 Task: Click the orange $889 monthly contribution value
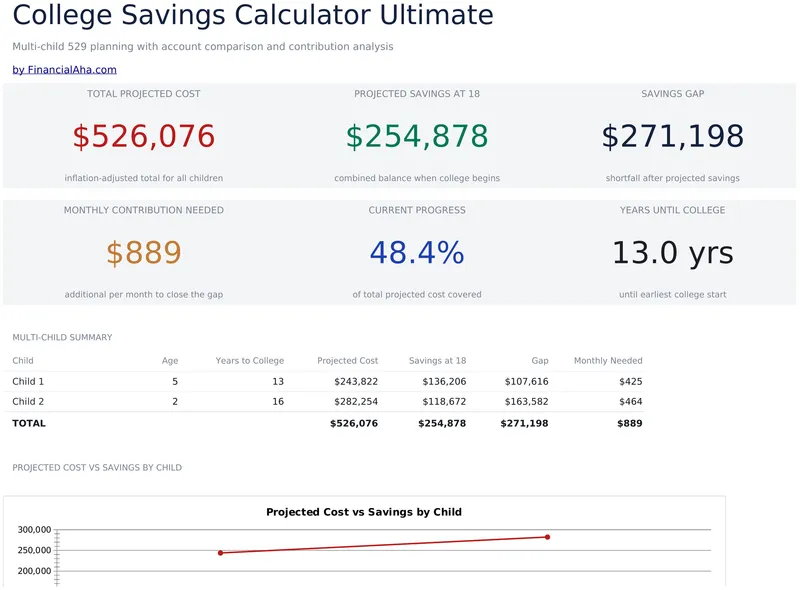(143, 253)
